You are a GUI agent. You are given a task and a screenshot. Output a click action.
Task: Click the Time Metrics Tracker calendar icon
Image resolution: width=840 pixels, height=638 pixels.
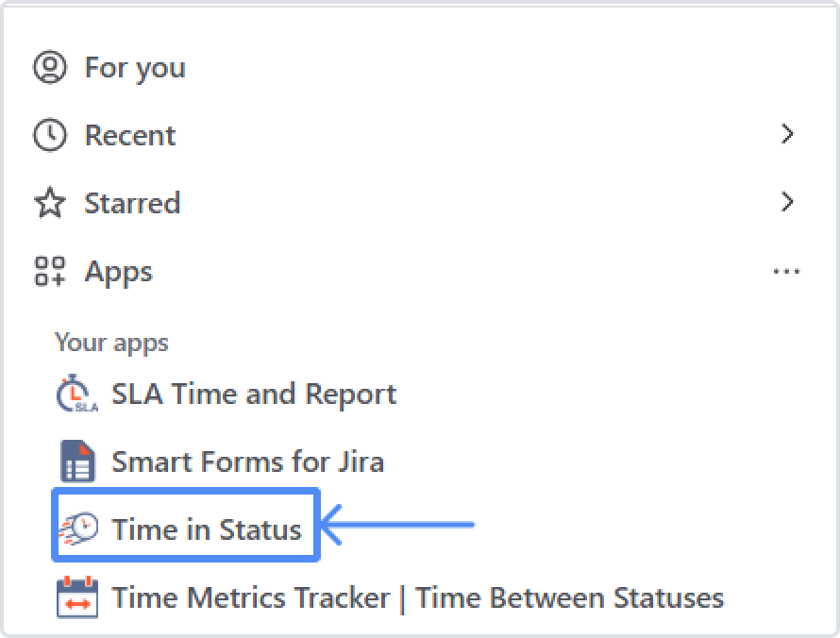[76, 597]
